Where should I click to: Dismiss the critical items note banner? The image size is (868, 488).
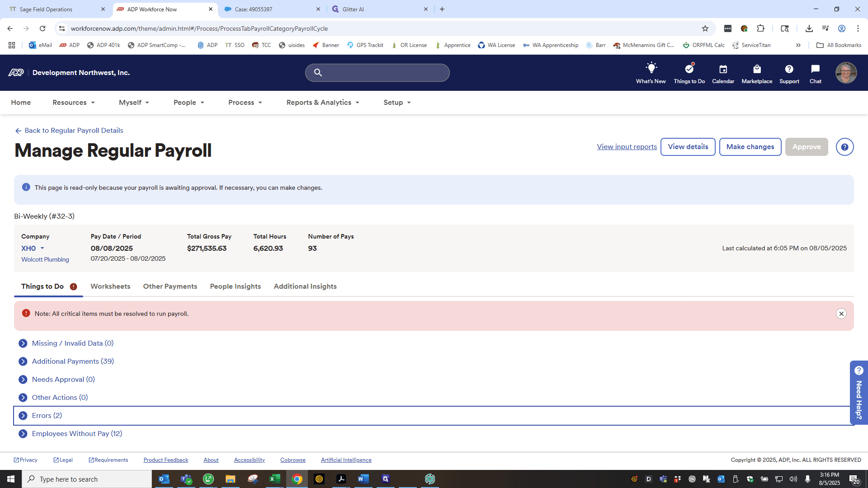tap(841, 314)
